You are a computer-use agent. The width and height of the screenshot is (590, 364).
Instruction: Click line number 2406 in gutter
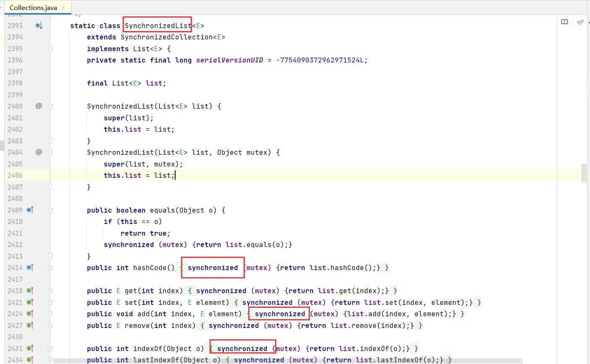(x=15, y=175)
